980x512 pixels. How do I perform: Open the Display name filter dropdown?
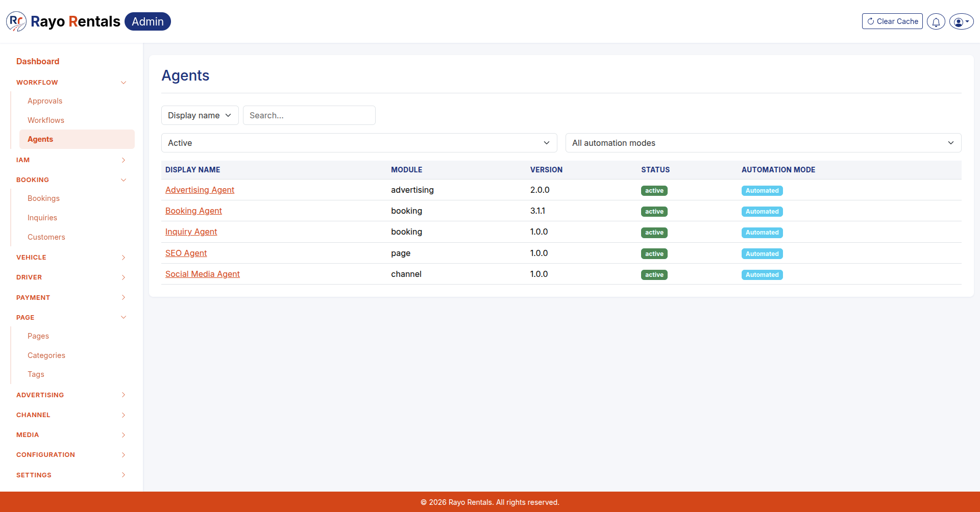pos(200,115)
